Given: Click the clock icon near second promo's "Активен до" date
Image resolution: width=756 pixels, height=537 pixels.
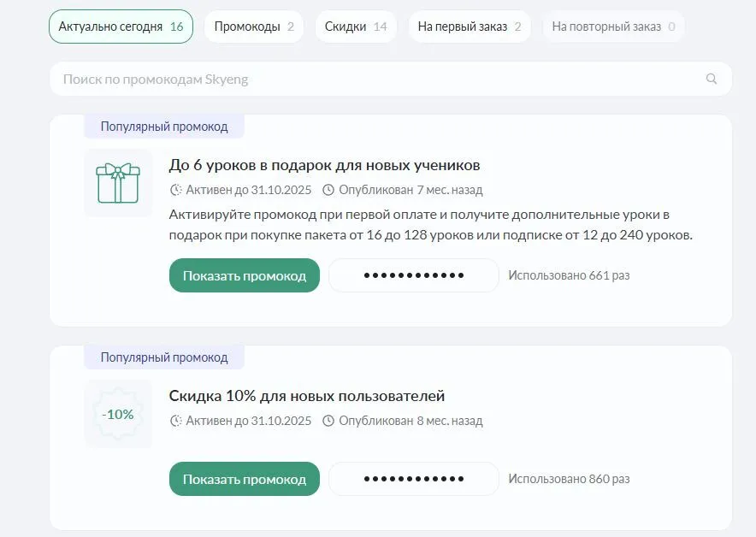Looking at the screenshot, I should (174, 421).
